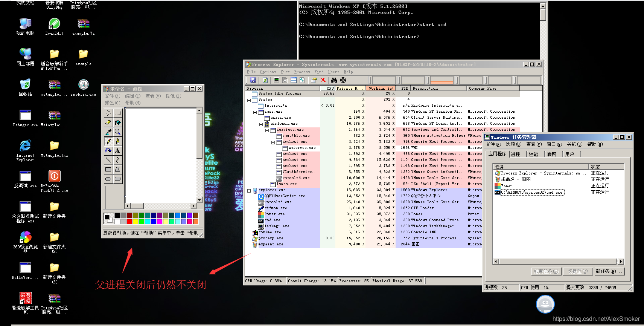Choose the Fill With Color bucket tool
This screenshot has height=326, width=644.
pyautogui.click(x=118, y=122)
